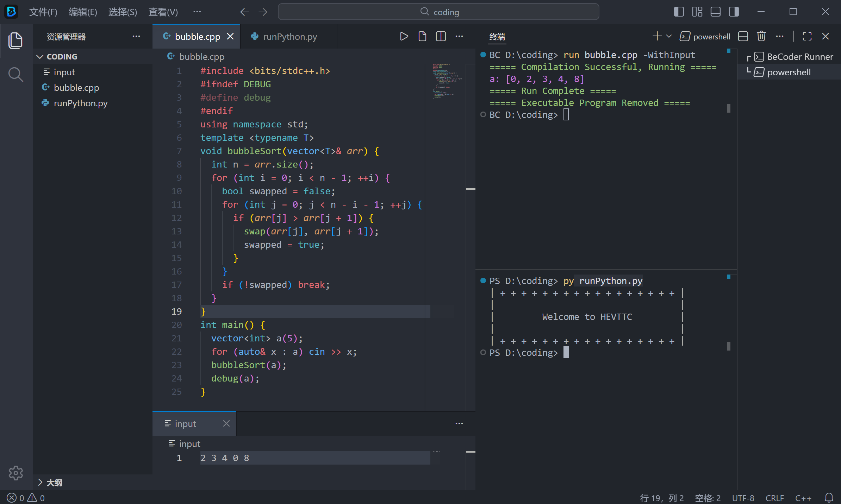
Task: Change language mode C++
Action: 803,498
